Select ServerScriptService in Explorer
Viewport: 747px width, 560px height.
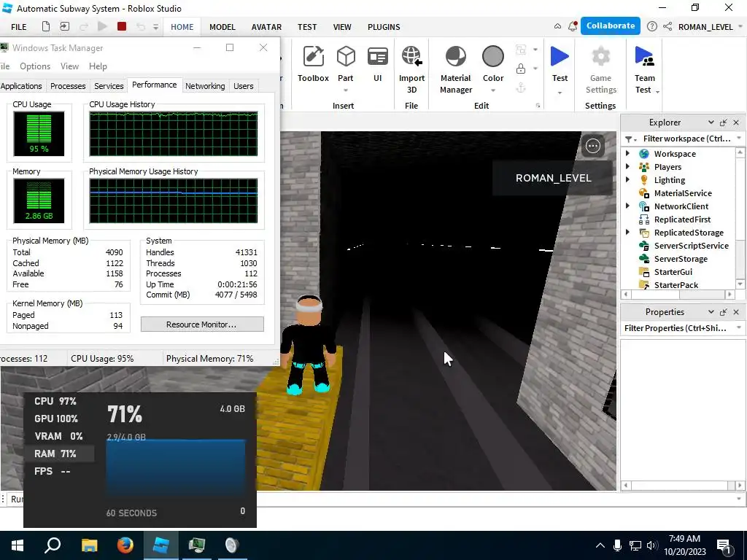(x=691, y=246)
